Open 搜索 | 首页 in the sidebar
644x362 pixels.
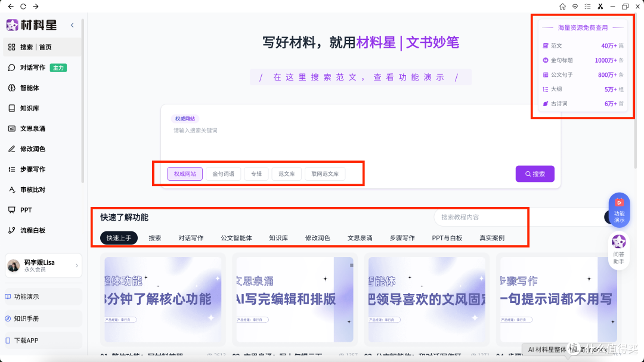coord(42,47)
